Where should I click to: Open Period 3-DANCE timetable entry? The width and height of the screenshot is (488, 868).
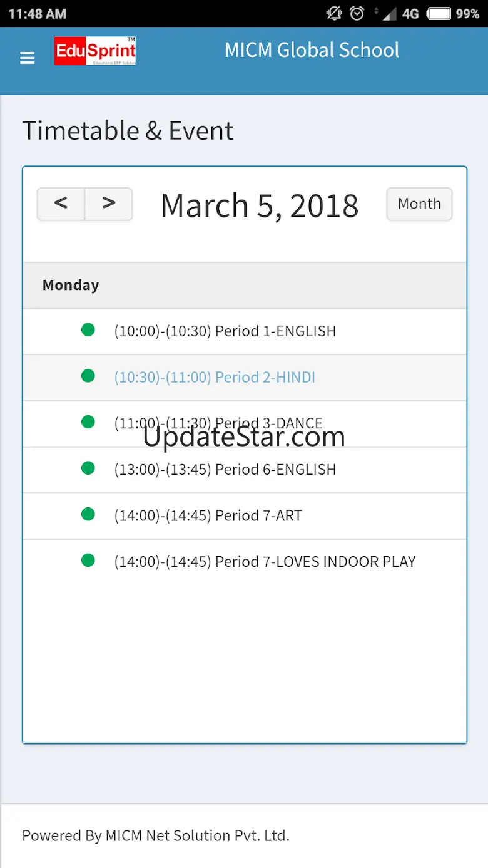tap(218, 423)
